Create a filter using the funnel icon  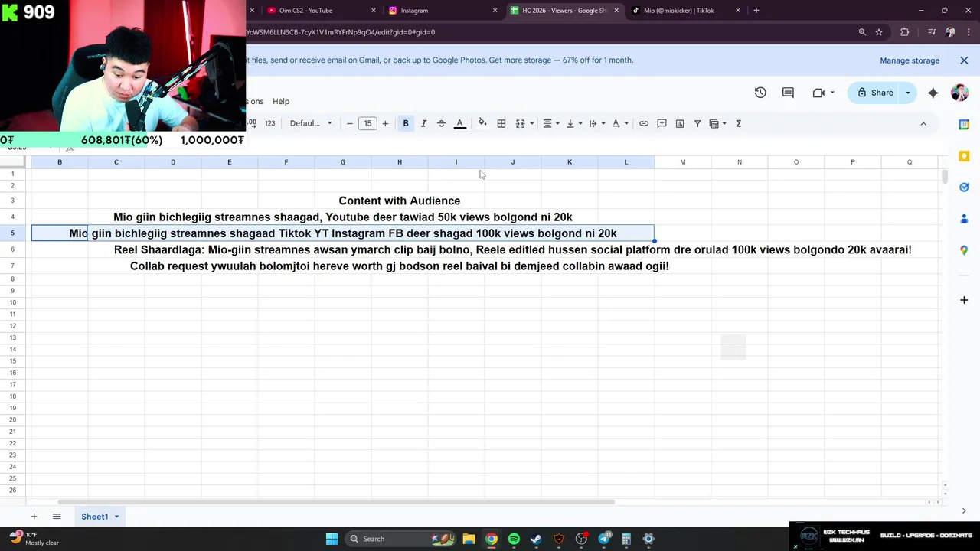coord(697,123)
